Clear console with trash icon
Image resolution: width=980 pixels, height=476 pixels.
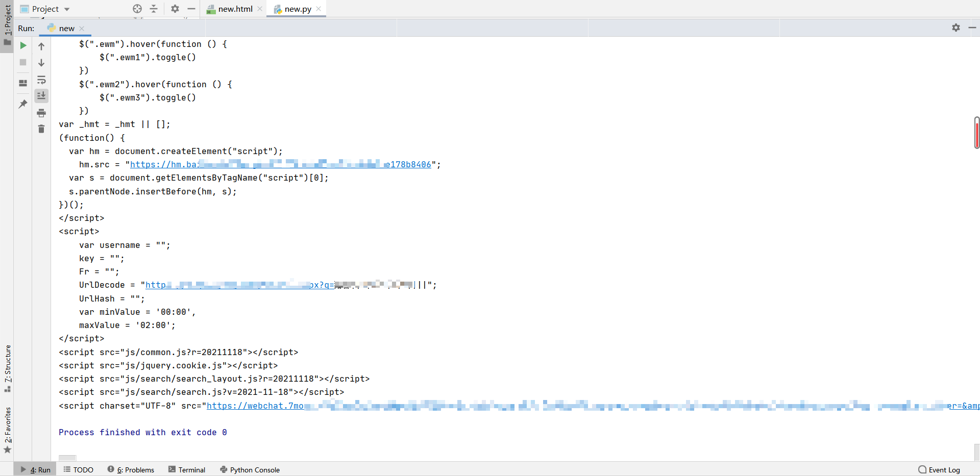point(41,129)
